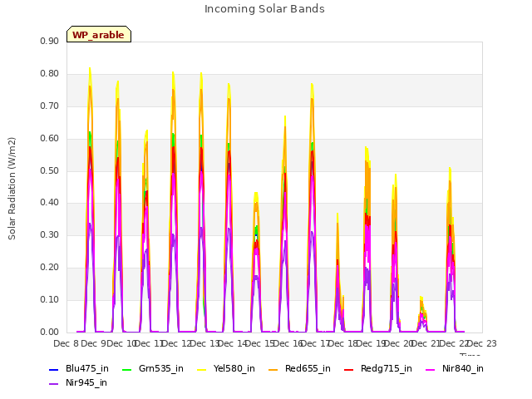Image resolution: width=532 pixels, height=399 pixels.
Task: Click the 0.90 y-axis tick label
Action: [50, 41]
